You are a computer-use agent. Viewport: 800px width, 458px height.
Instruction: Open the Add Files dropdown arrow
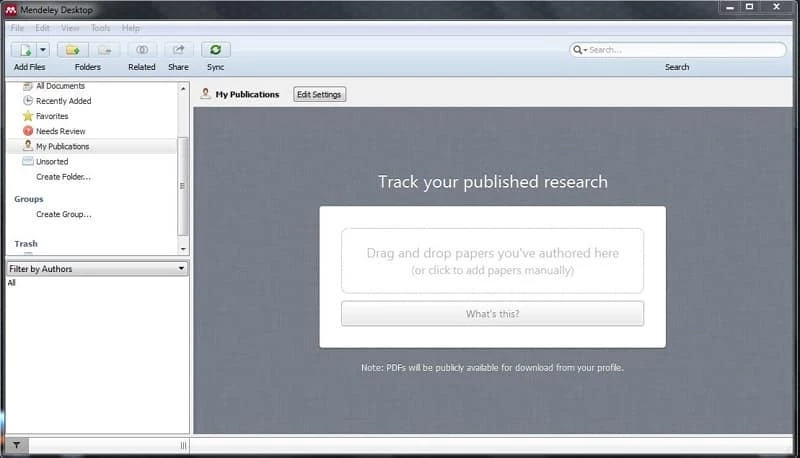coord(43,49)
